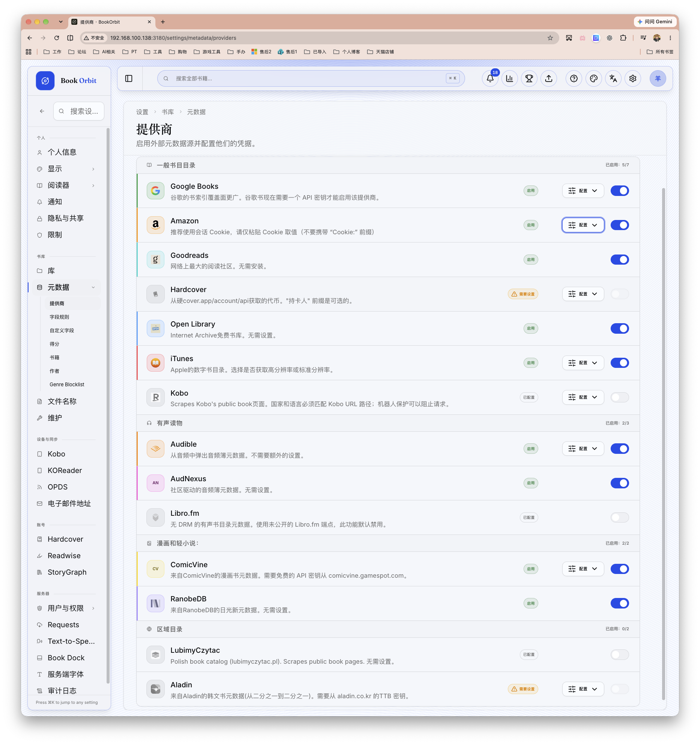Open the help question mark icon

point(574,78)
